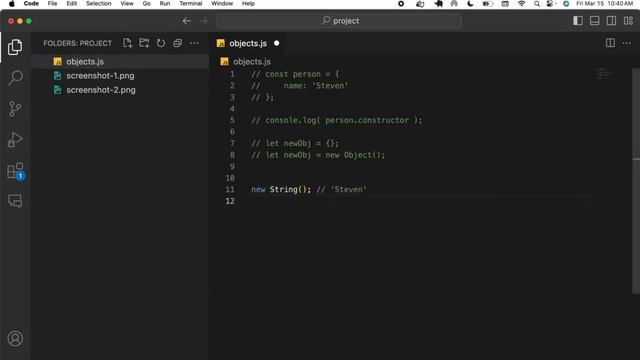Open Spotlight search in menu bar
Viewport: 640px width, 360px height.
537,4
